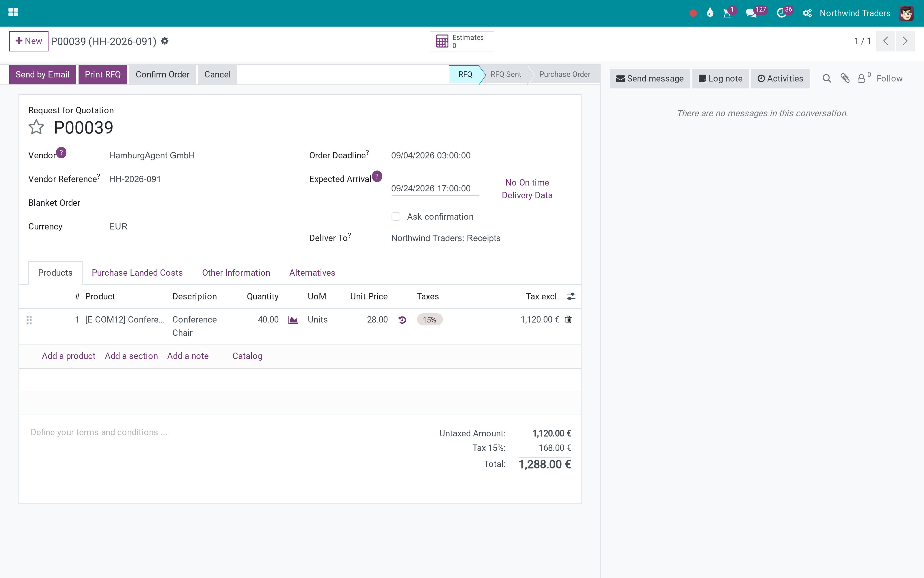This screenshot has height=578, width=924.
Task: Open the main apps menu grid icon
Action: click(x=13, y=13)
